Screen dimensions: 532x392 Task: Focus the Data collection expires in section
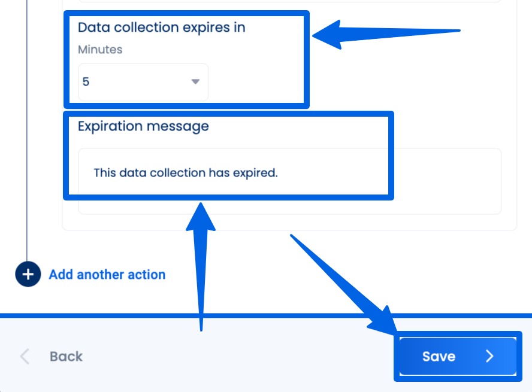(x=162, y=27)
